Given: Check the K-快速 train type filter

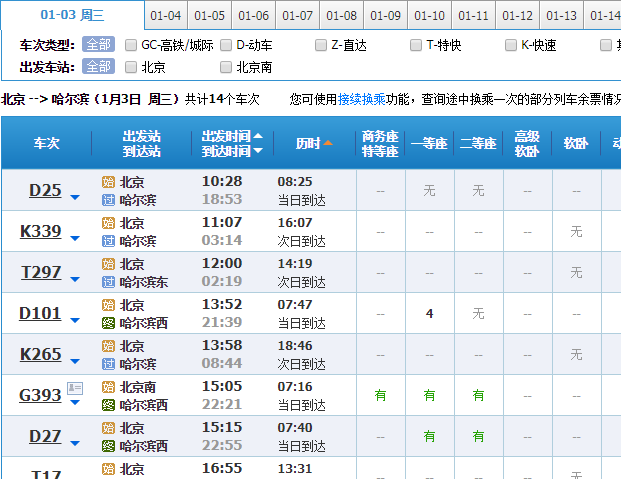Looking at the screenshot, I should coord(511,45).
